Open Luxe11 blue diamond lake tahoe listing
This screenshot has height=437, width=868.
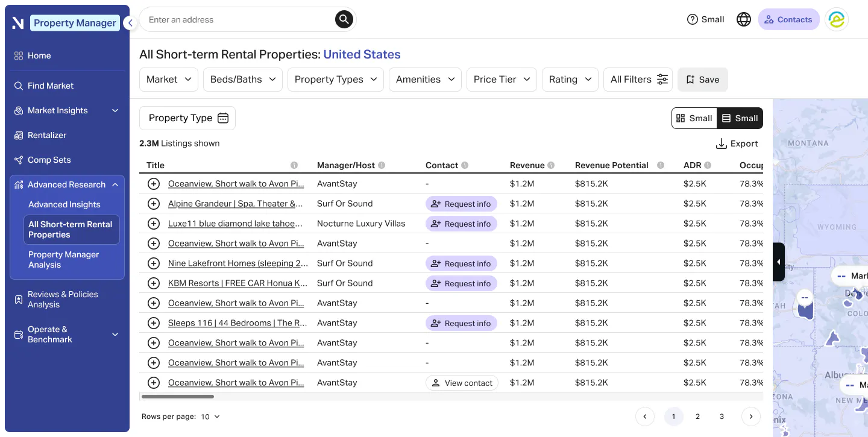tap(235, 224)
